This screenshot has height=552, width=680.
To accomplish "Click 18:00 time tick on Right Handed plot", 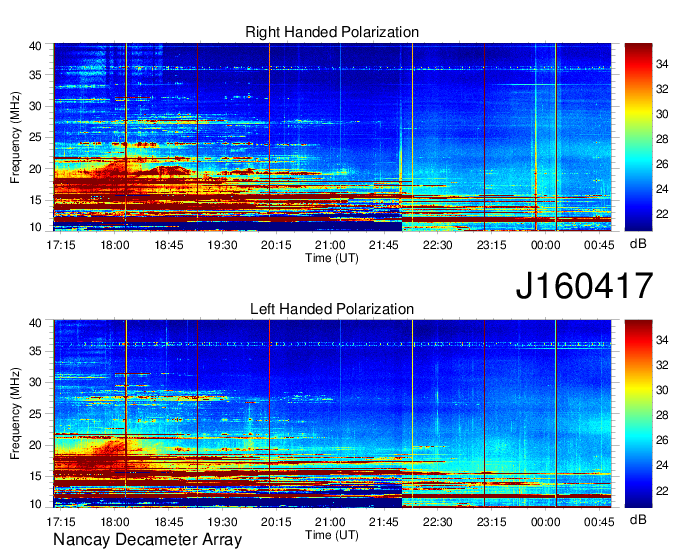I will [x=115, y=245].
